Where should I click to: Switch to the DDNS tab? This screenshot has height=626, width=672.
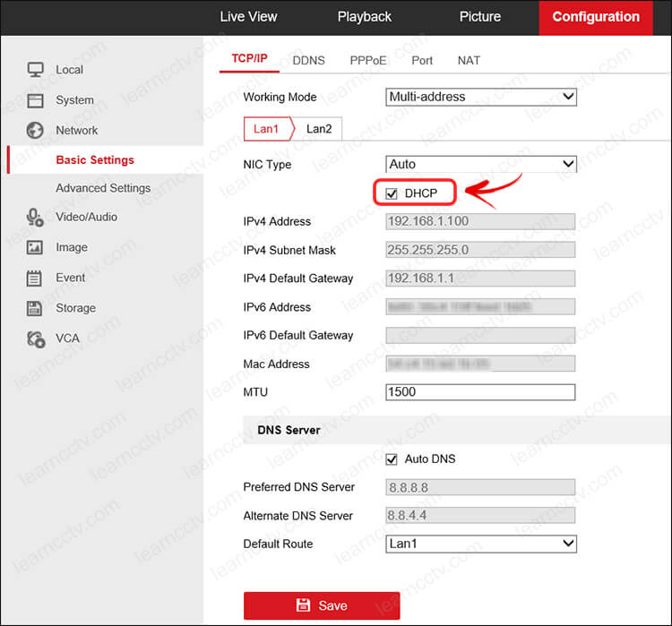[308, 61]
